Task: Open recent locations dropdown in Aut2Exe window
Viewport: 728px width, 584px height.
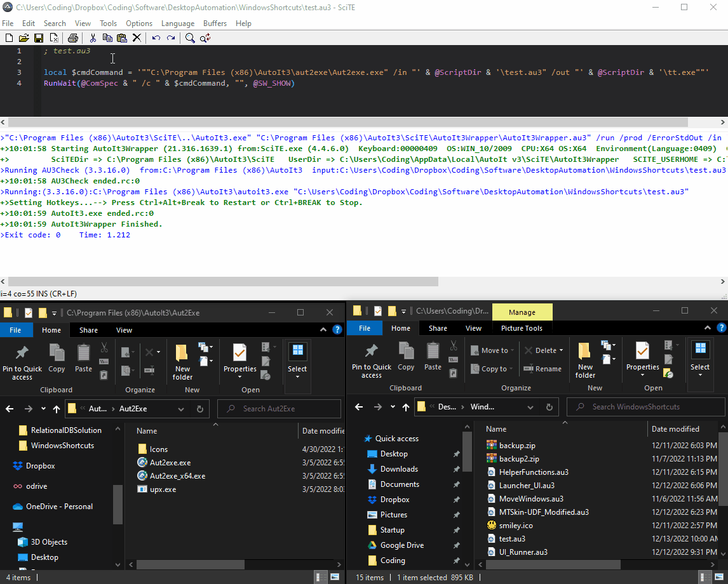Action: click(43, 409)
